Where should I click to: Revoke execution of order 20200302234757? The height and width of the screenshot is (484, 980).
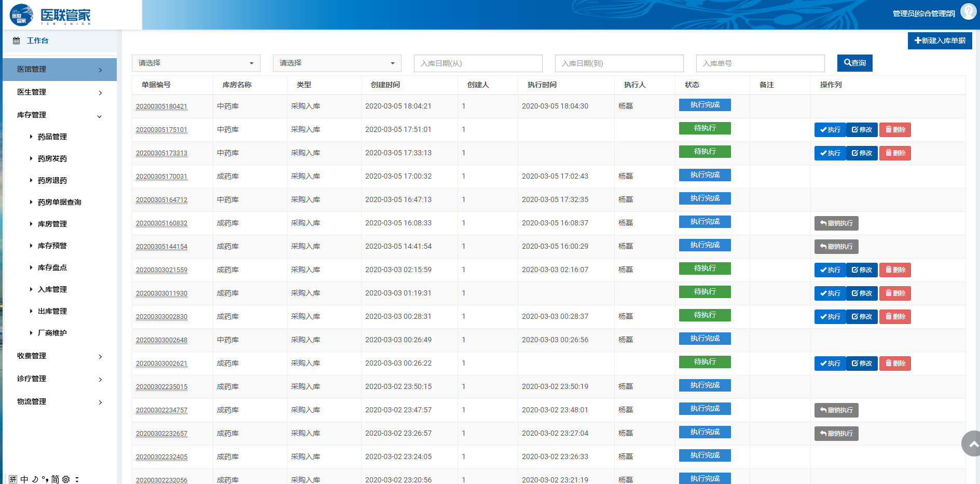[836, 410]
